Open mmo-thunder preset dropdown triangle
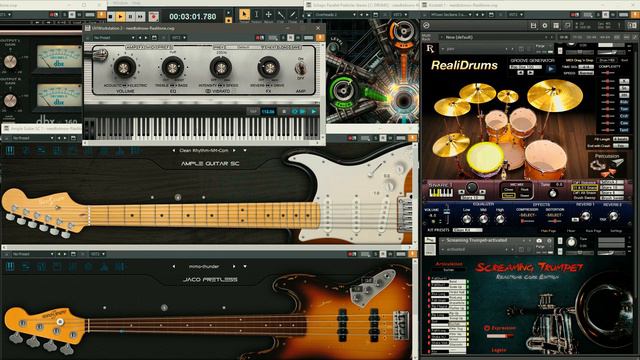 point(245,267)
